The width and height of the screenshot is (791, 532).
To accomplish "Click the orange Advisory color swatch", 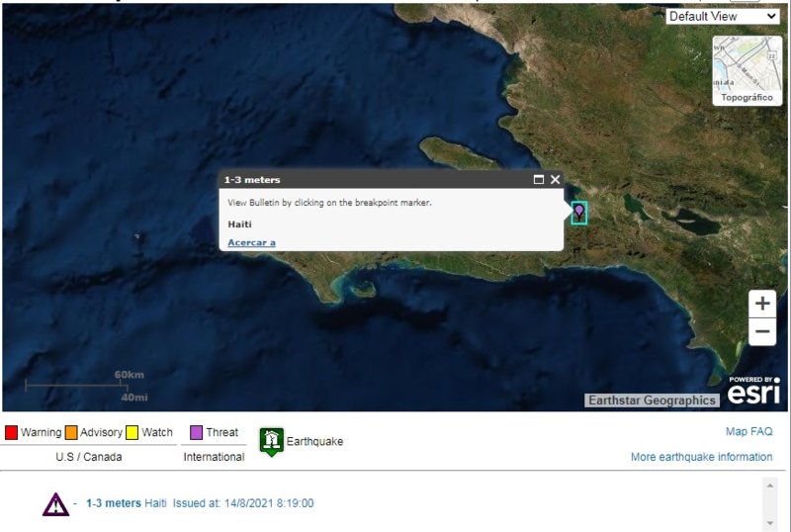I will (71, 432).
